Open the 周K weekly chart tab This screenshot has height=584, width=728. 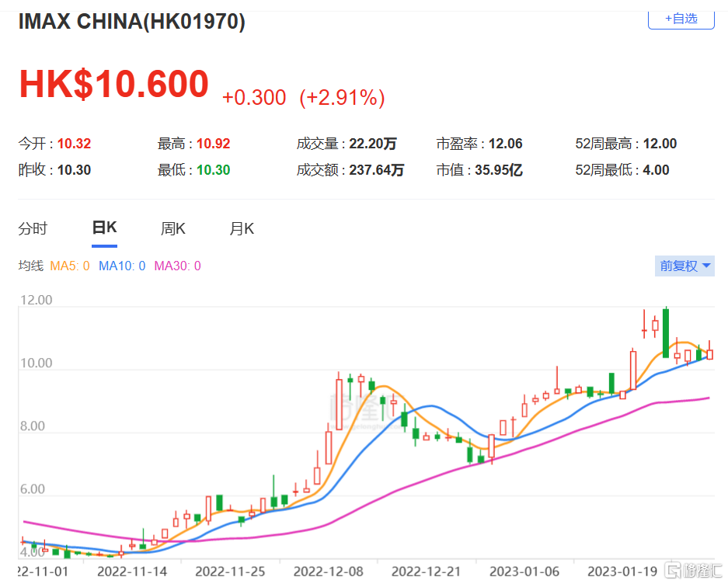point(172,228)
